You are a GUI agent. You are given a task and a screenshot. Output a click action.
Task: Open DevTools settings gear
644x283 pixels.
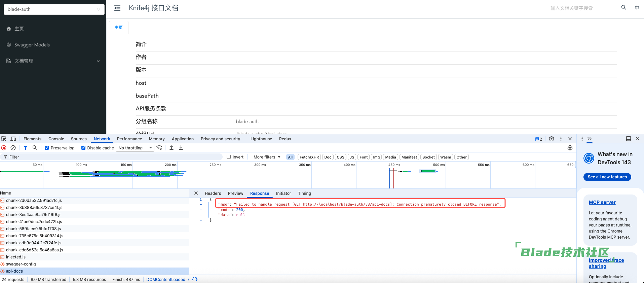tap(552, 139)
